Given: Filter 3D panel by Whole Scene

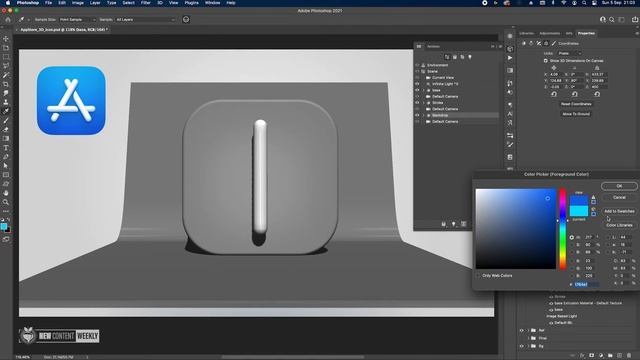Looking at the screenshot, I should click(x=447, y=57).
